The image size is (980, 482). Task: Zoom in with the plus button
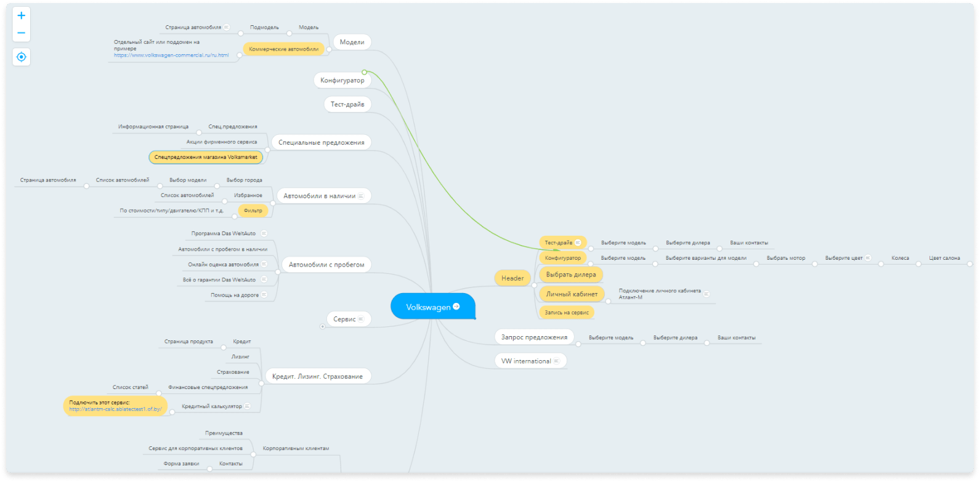click(x=22, y=15)
